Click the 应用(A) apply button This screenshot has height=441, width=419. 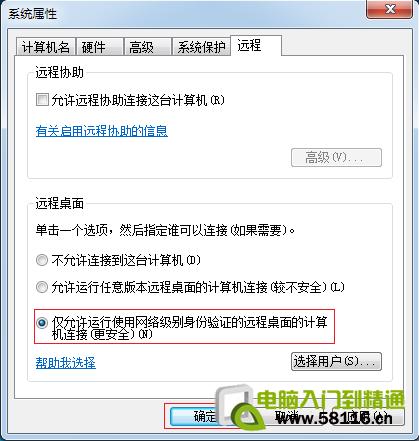tap(368, 417)
